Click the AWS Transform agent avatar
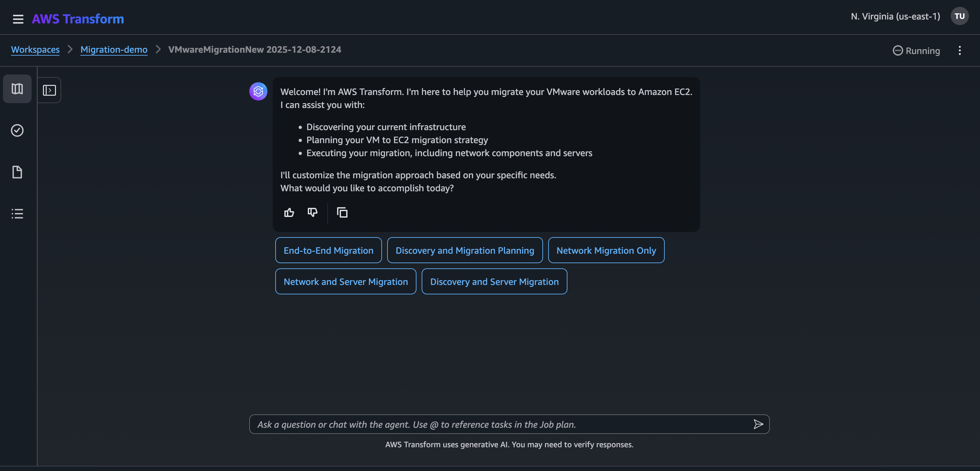This screenshot has height=471, width=980. [x=258, y=91]
